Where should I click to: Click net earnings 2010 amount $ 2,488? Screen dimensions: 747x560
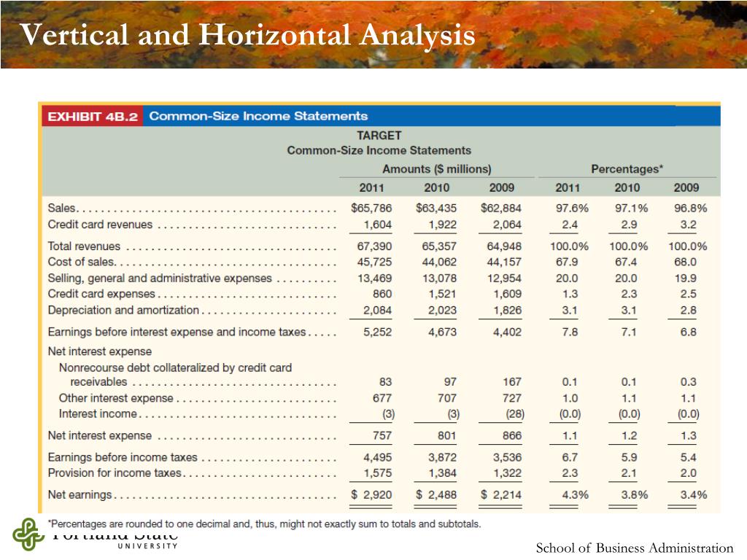[436, 495]
